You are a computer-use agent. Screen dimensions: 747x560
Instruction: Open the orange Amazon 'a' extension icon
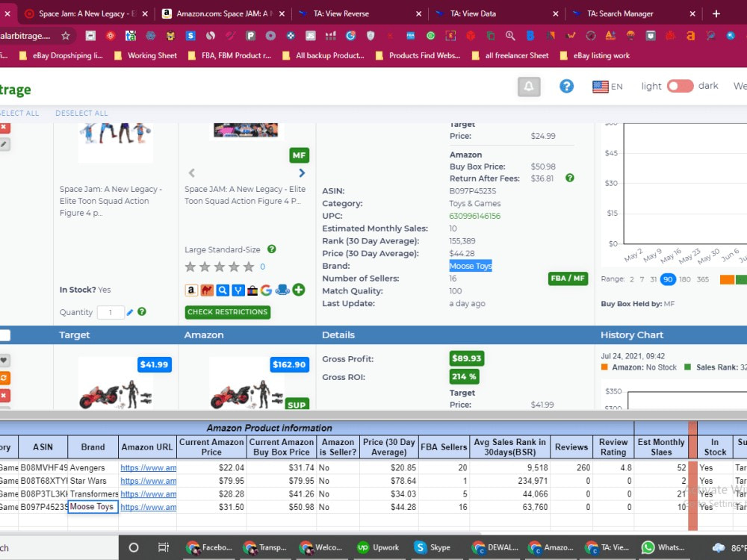[x=690, y=36]
